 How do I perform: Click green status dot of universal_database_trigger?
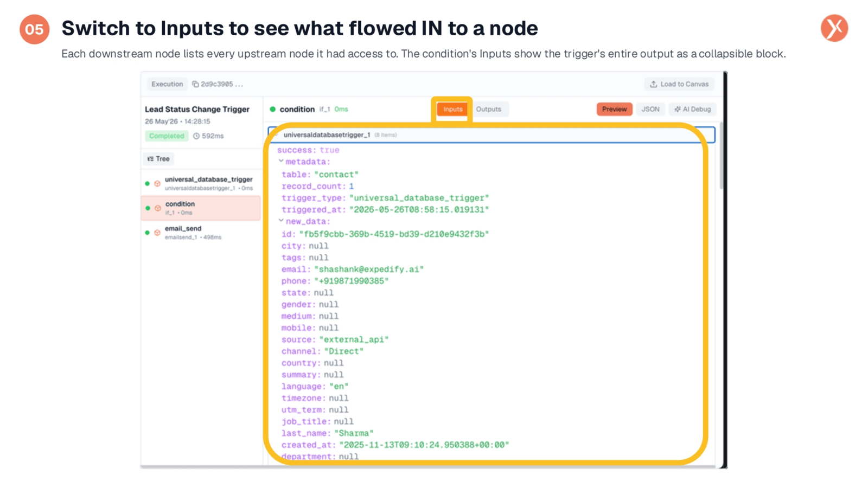click(x=147, y=184)
